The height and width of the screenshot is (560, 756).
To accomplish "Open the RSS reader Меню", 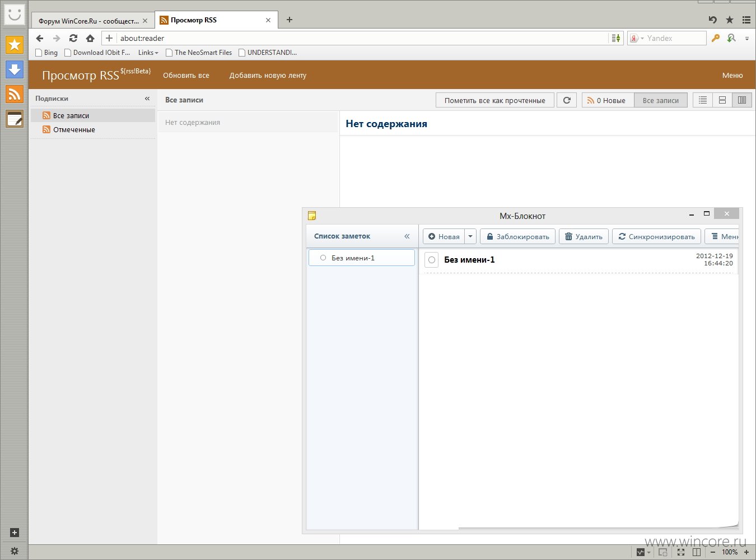I will coord(732,75).
